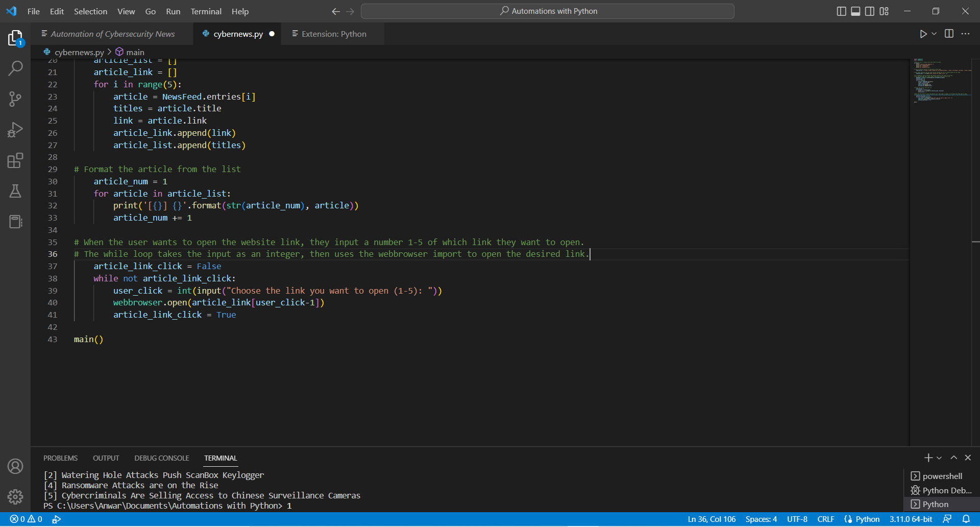
Task: Toggle the primary side bar layout
Action: tap(841, 11)
